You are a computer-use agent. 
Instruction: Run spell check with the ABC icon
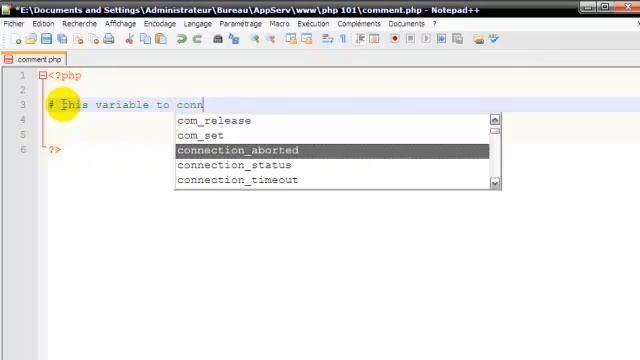coord(494,39)
